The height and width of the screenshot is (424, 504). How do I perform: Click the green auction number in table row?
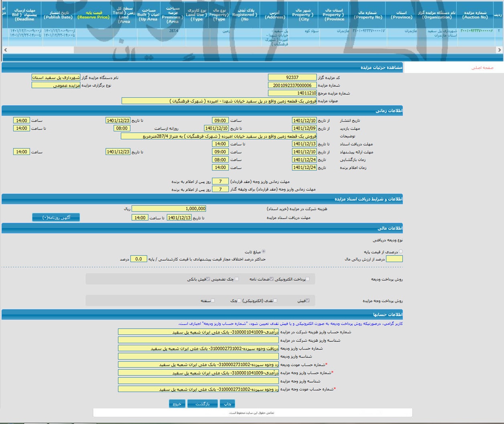476,31
